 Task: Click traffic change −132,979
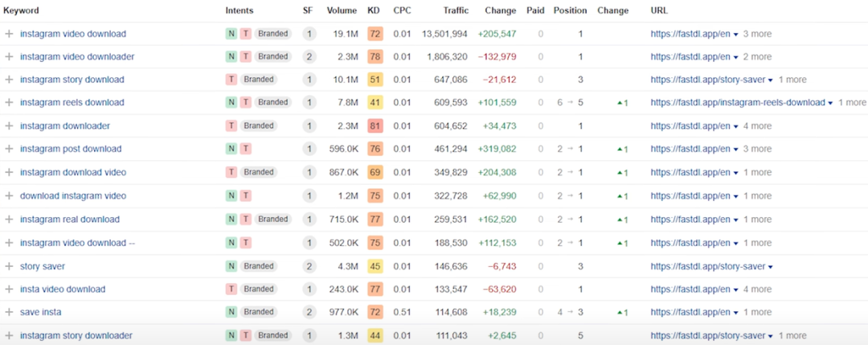[499, 56]
